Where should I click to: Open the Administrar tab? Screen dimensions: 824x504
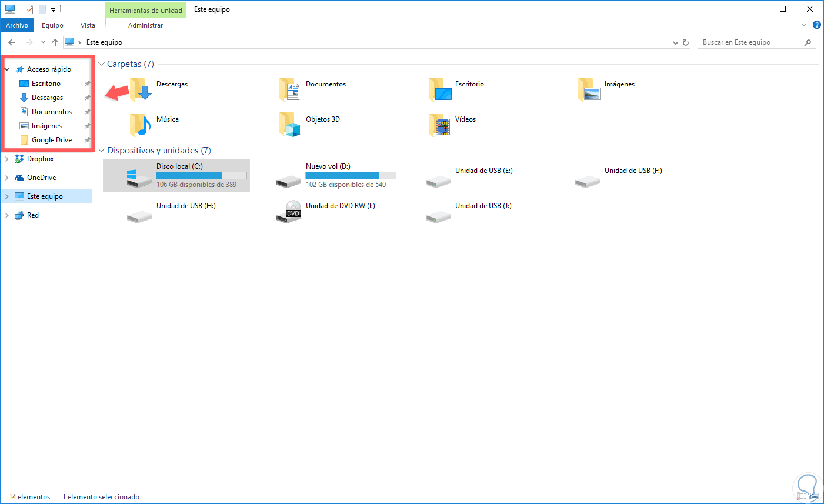[x=146, y=25]
